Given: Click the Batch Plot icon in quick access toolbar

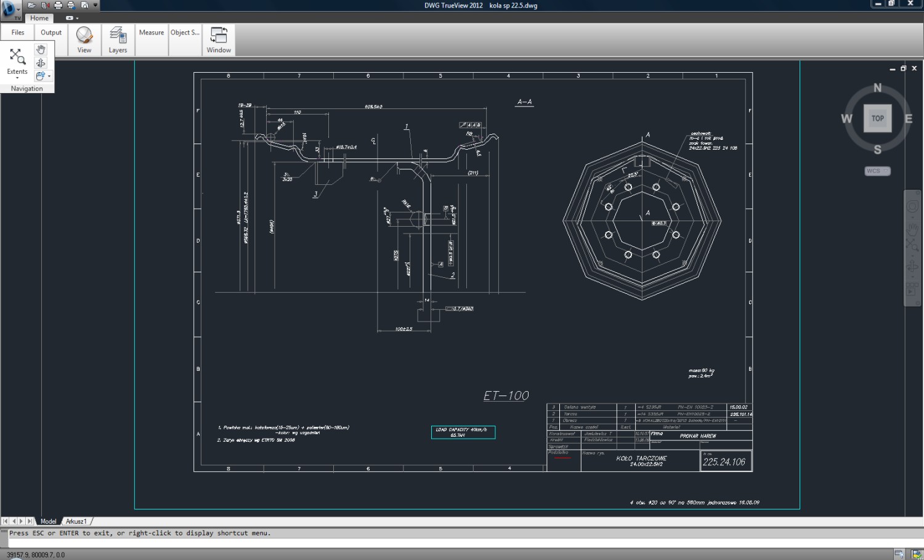Looking at the screenshot, I should click(71, 5).
